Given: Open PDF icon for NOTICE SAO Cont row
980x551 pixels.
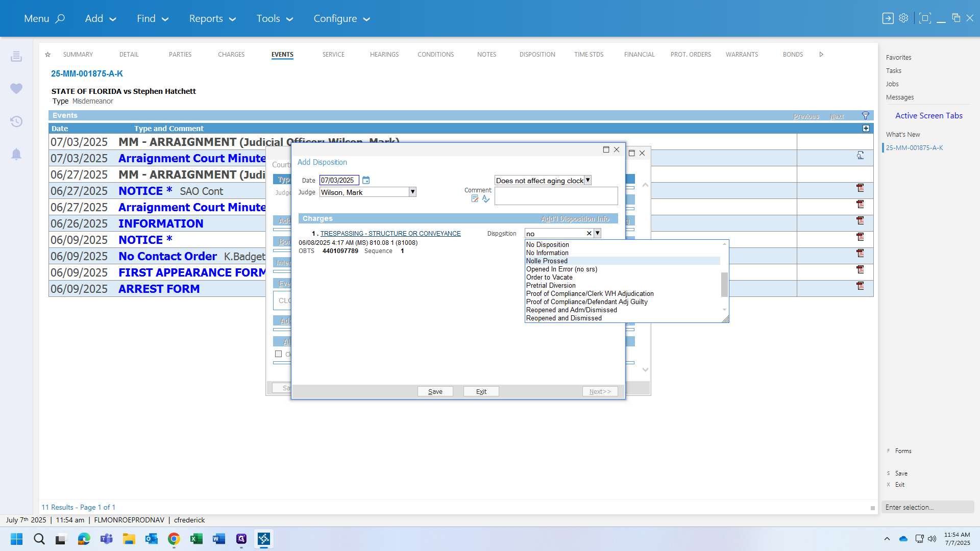Looking at the screenshot, I should (x=860, y=188).
